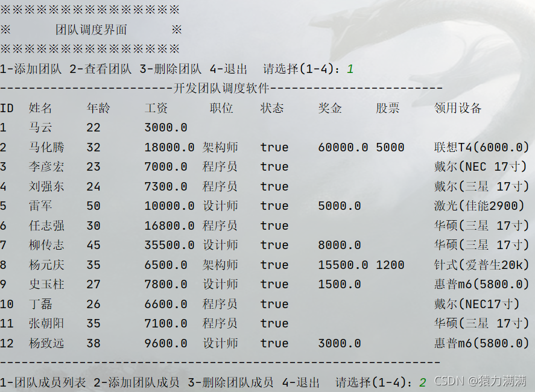535x392 pixels.
Task: Click the bonus value 1500.0
Action: click(x=340, y=285)
